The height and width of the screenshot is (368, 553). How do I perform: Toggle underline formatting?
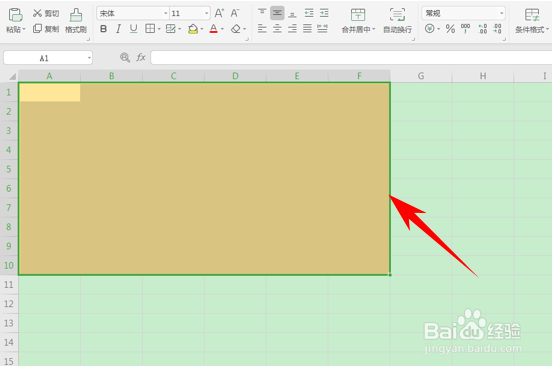coord(133,29)
